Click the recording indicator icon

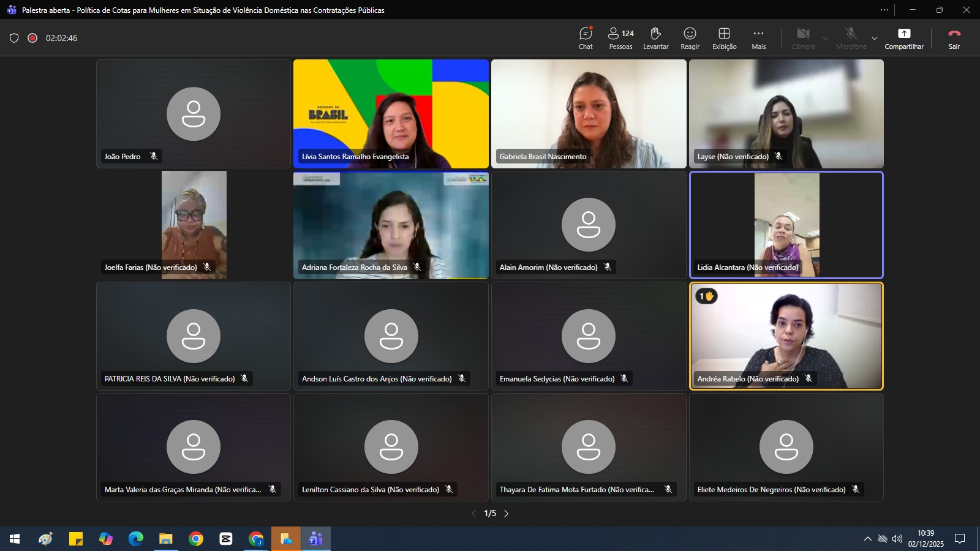(x=32, y=38)
